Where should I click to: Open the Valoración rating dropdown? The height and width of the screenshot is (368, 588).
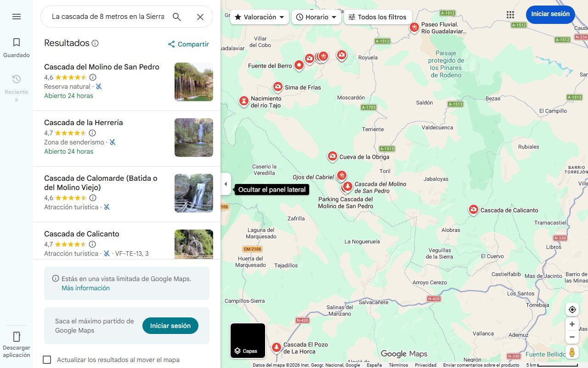click(x=259, y=17)
